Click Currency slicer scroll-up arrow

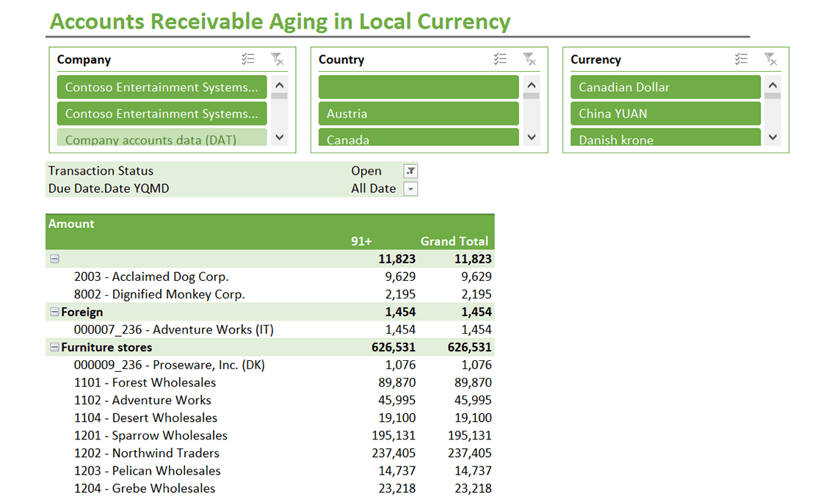click(772, 85)
